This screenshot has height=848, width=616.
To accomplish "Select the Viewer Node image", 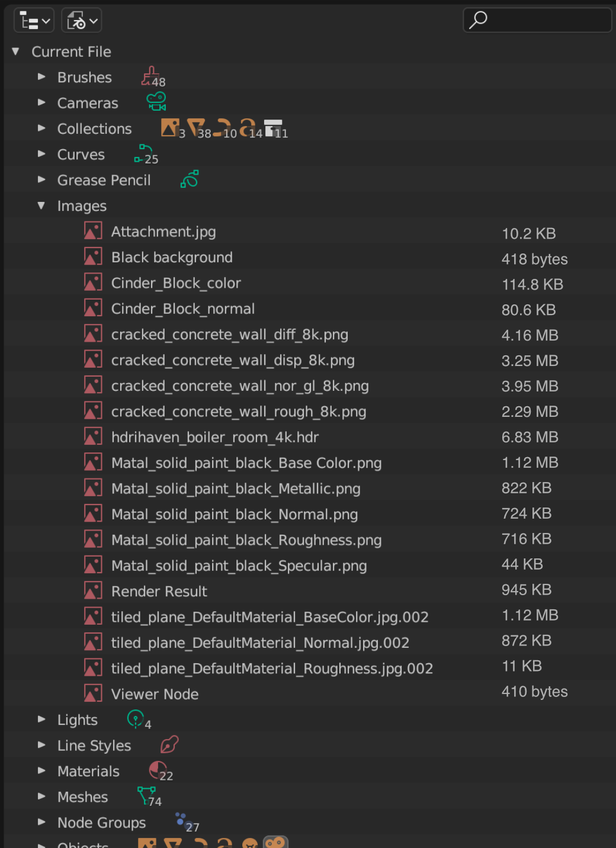I will [155, 694].
